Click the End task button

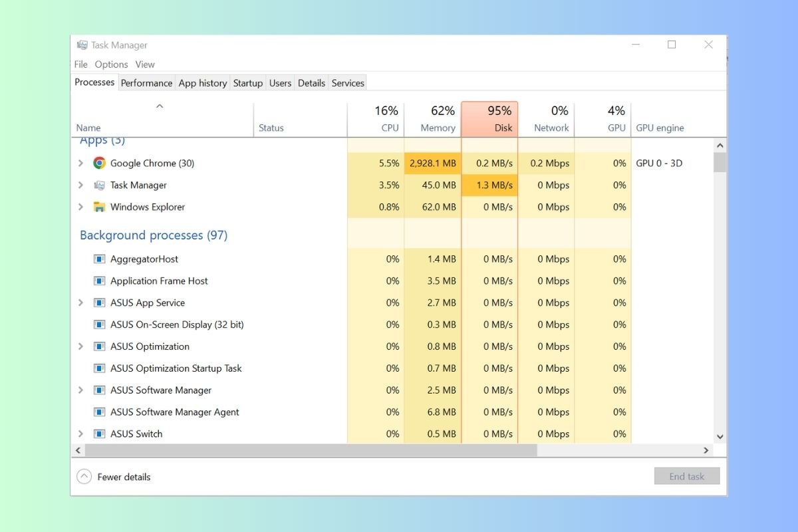687,476
